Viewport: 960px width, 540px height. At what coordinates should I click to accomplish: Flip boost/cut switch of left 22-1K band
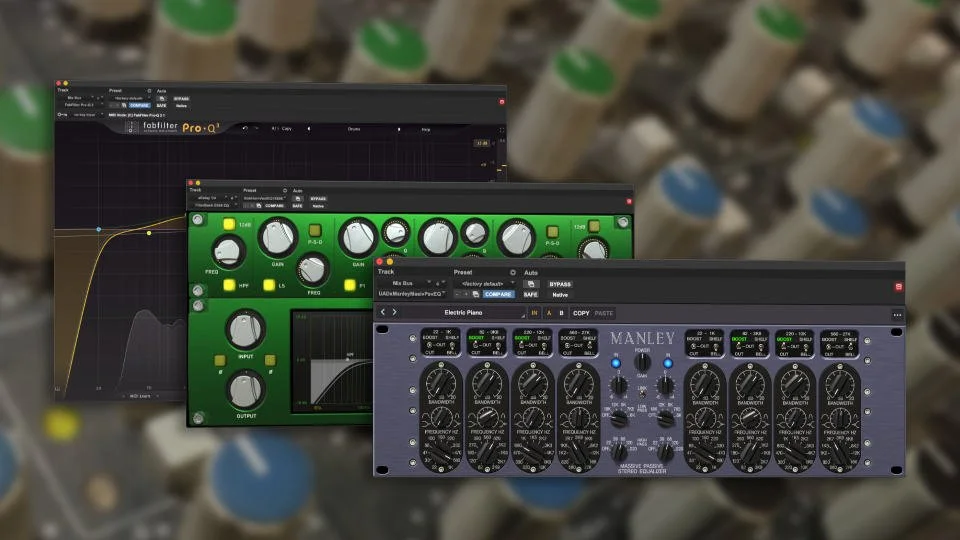[x=427, y=345]
